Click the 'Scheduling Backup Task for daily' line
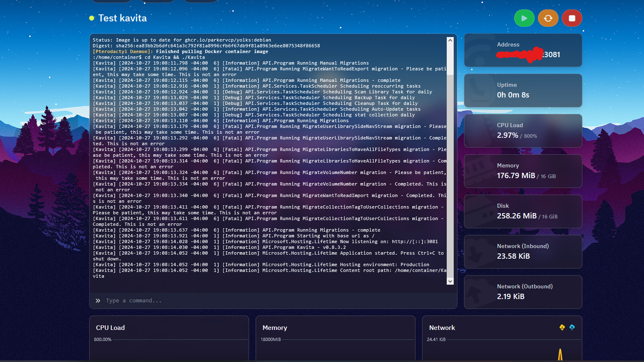The height and width of the screenshot is (362, 644). point(254,97)
